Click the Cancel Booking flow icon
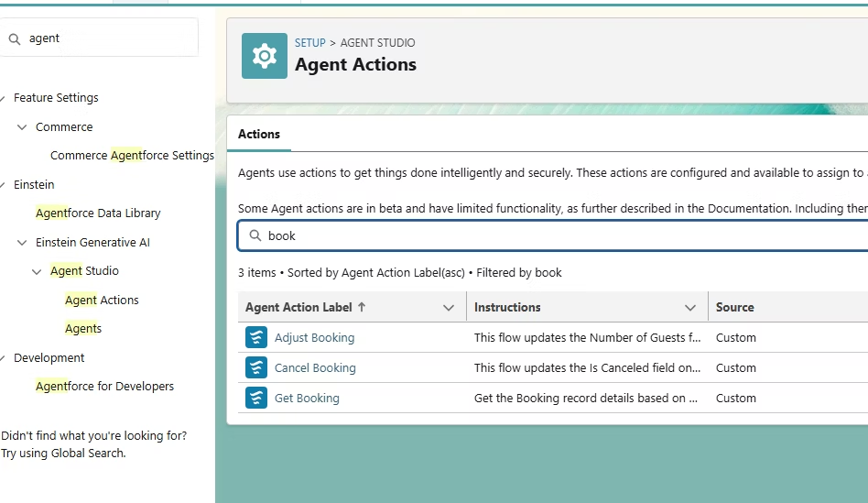This screenshot has width=868, height=503. click(256, 367)
